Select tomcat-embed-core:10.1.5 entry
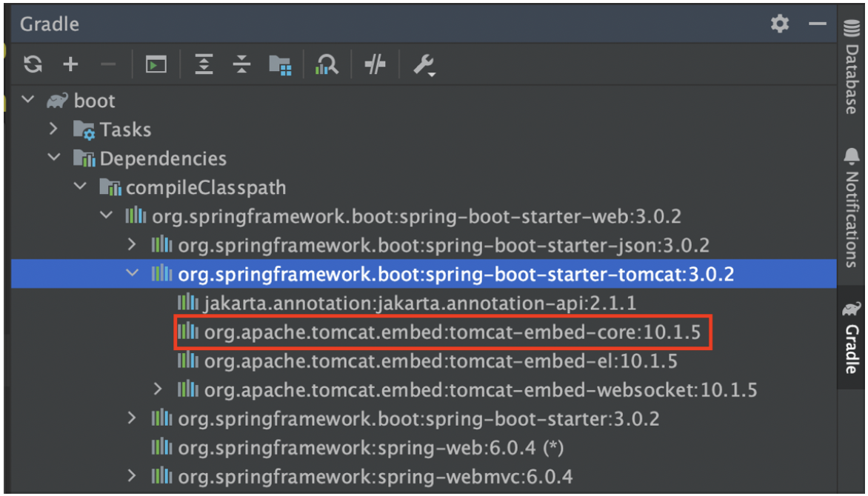Screen dimensions: 868x496 coord(424,332)
